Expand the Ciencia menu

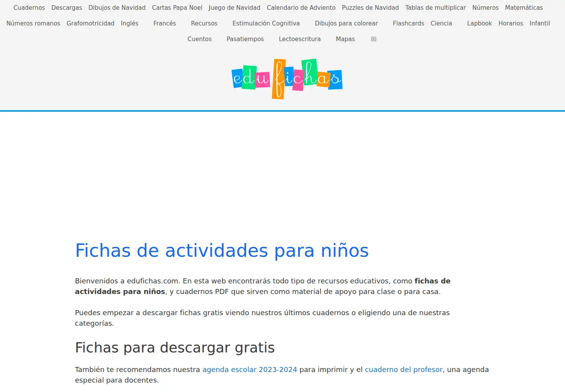click(441, 24)
